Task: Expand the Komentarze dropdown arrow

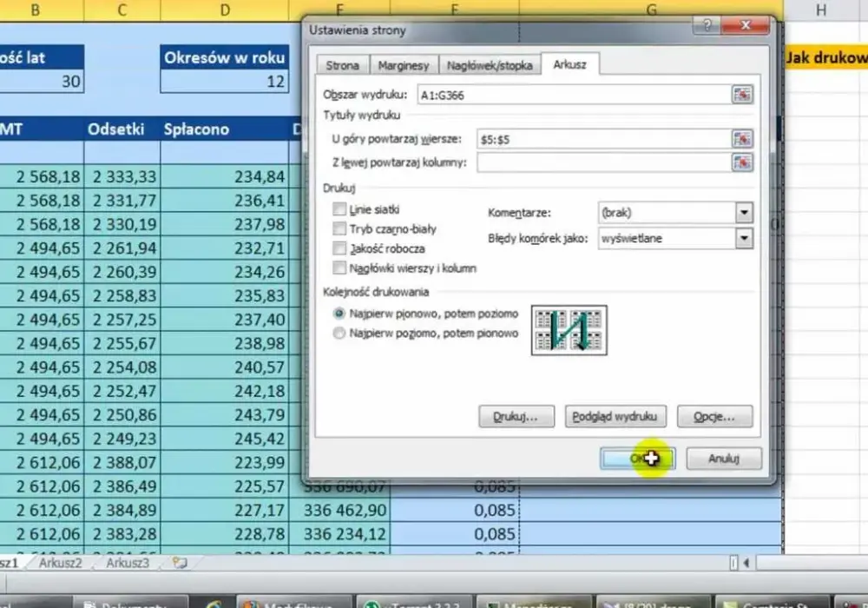Action: pos(744,213)
